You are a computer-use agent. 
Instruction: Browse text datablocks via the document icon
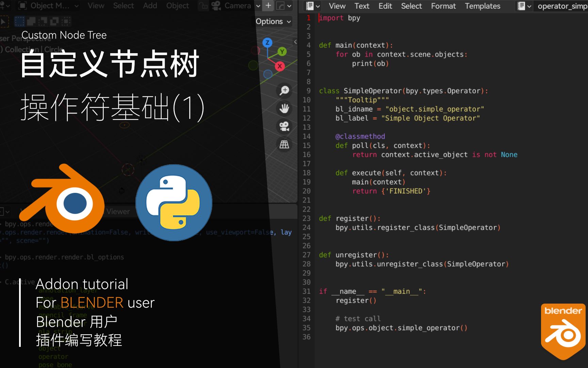tap(524, 6)
